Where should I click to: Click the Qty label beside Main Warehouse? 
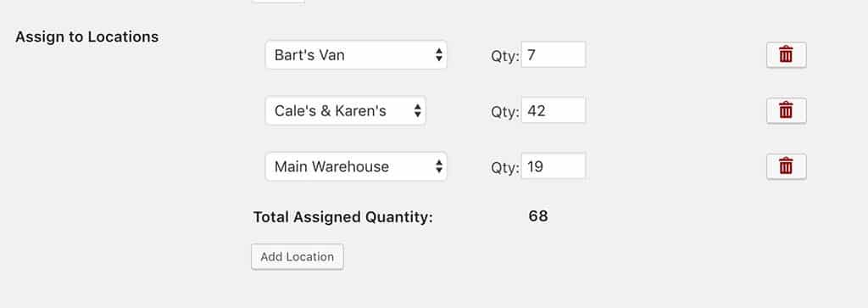point(505,167)
